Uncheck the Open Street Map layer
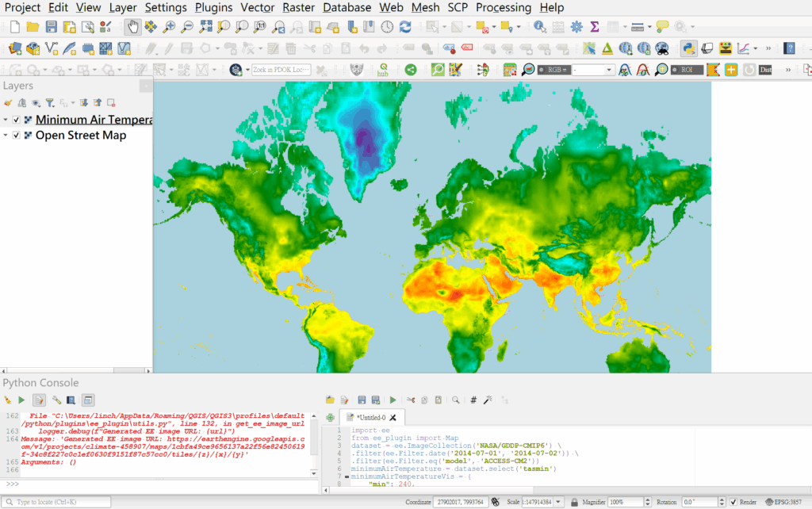 tap(16, 136)
